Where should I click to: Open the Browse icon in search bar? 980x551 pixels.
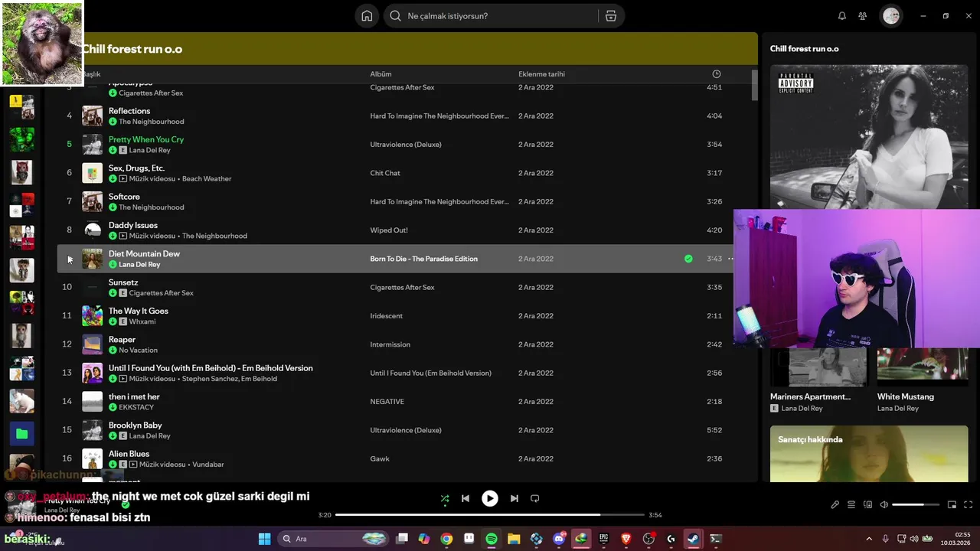(611, 16)
